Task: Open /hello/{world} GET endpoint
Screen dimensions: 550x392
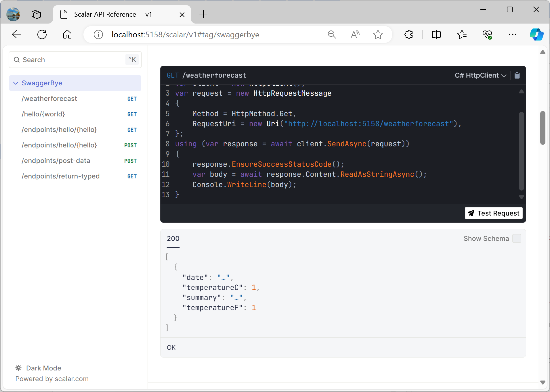Action: coord(75,114)
